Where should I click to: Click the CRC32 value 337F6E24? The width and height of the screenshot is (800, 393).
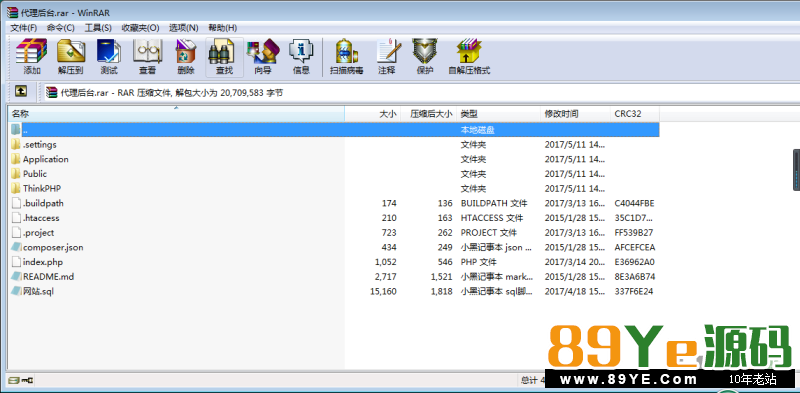pyautogui.click(x=634, y=291)
